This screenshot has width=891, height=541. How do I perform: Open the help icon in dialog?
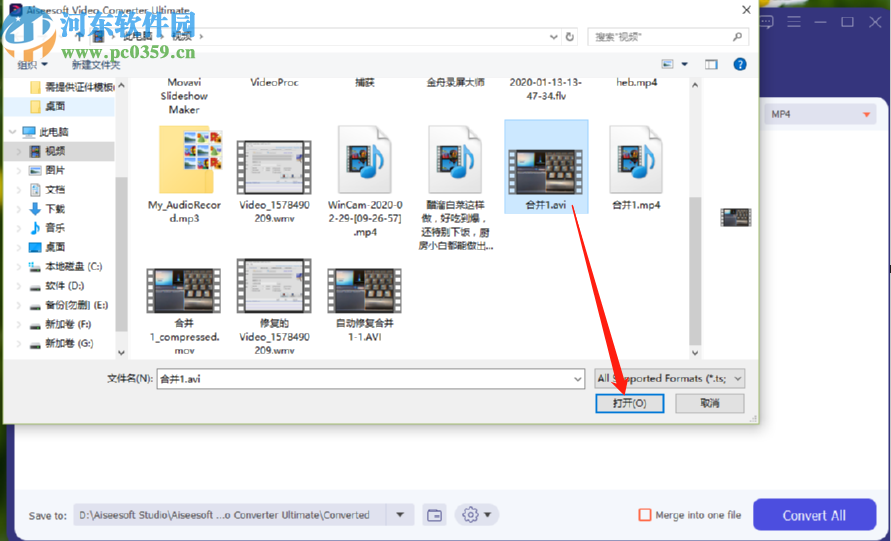point(740,64)
